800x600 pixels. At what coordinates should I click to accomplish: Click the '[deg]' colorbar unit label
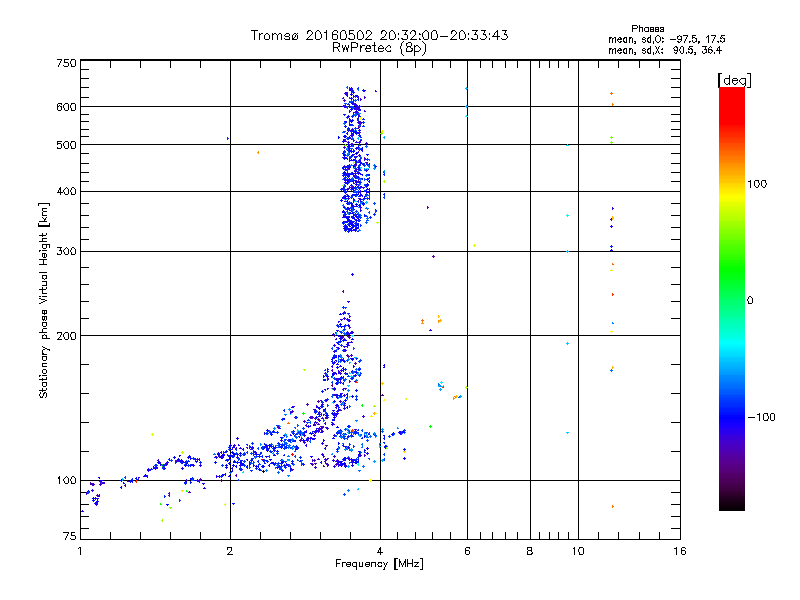[x=734, y=80]
